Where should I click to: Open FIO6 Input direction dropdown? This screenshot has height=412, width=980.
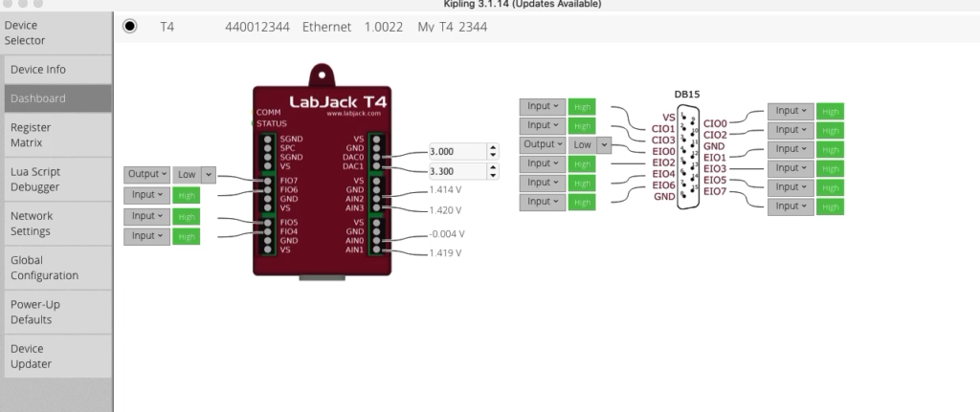[146, 195]
